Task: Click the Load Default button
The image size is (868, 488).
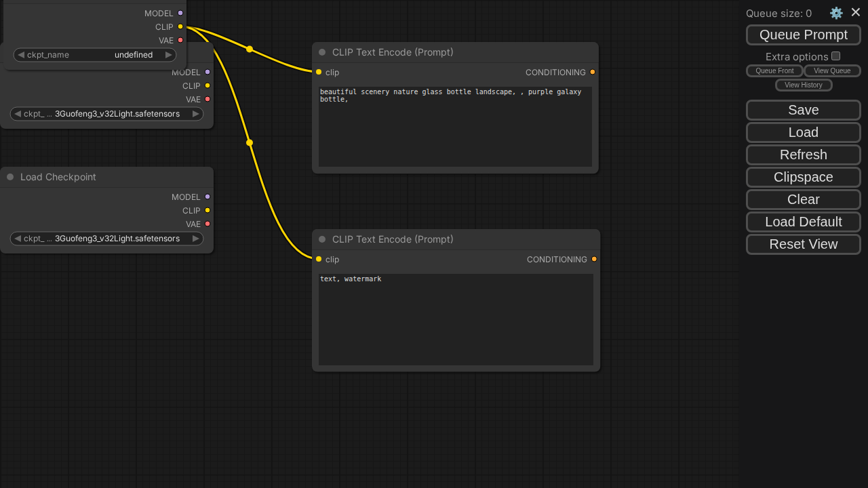Action: click(x=803, y=222)
